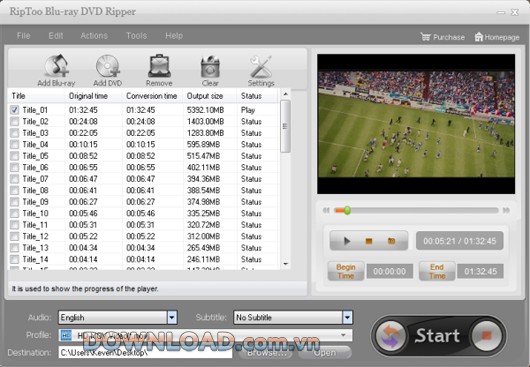Screen dimensions: 530x367
Task: Check the Title_04 checkbox
Action: pyautogui.click(x=15, y=144)
